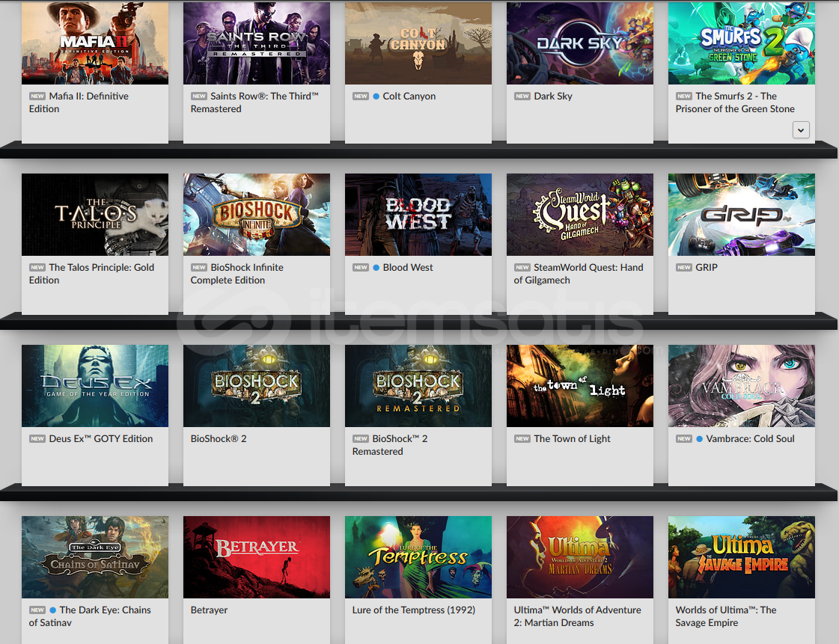Open the dropdown arrow on The Smurfs 2 card
This screenshot has width=839, height=644.
(801, 130)
